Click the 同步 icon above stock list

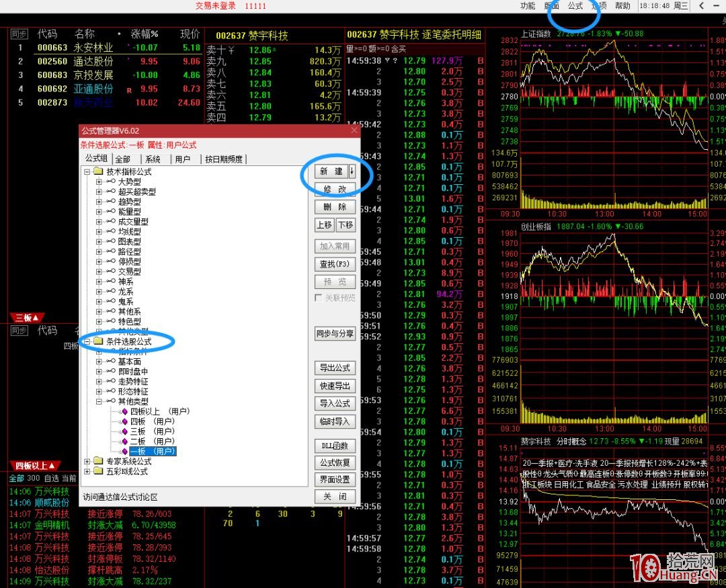19,34
